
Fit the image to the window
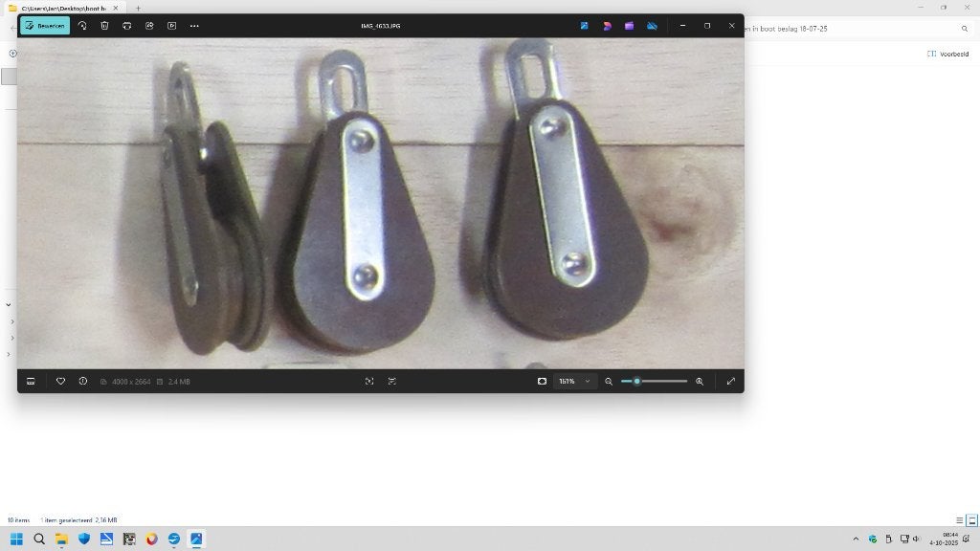[542, 381]
